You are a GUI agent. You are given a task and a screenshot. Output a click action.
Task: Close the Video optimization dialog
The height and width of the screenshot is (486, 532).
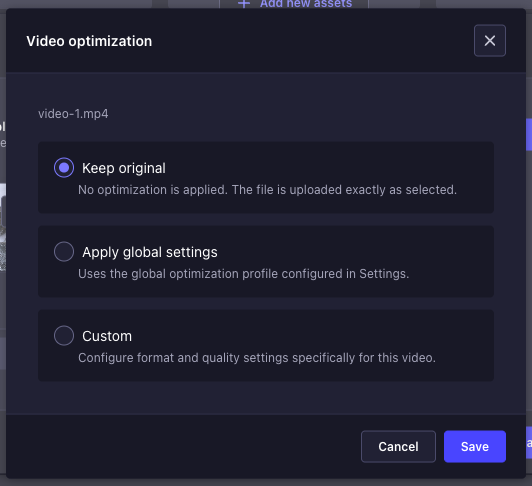pos(490,41)
